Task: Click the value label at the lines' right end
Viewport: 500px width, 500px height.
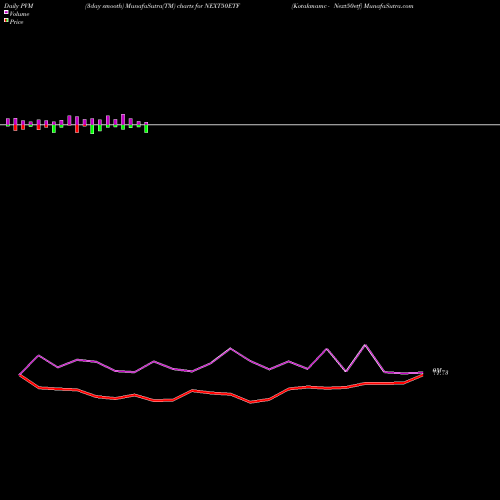Action: (x=440, y=372)
